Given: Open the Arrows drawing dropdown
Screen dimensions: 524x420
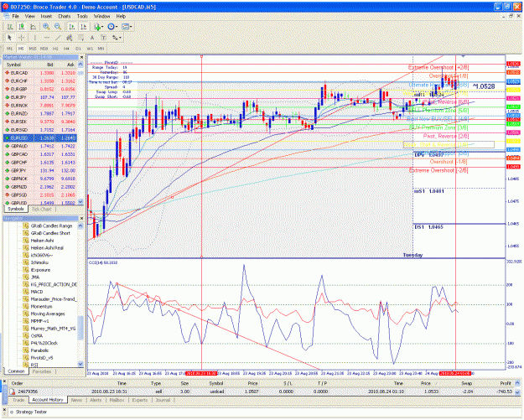Looking at the screenshot, I should click(117, 38).
